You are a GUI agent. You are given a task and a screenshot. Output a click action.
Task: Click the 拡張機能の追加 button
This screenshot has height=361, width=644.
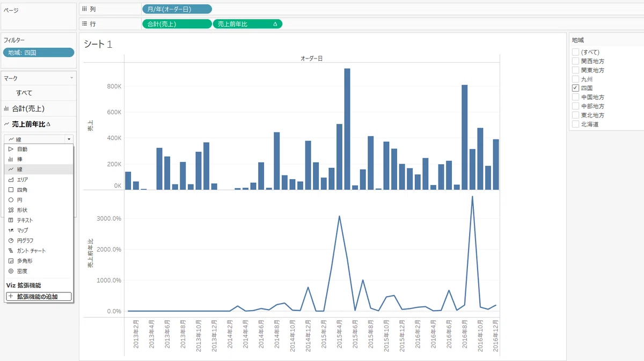[39, 296]
